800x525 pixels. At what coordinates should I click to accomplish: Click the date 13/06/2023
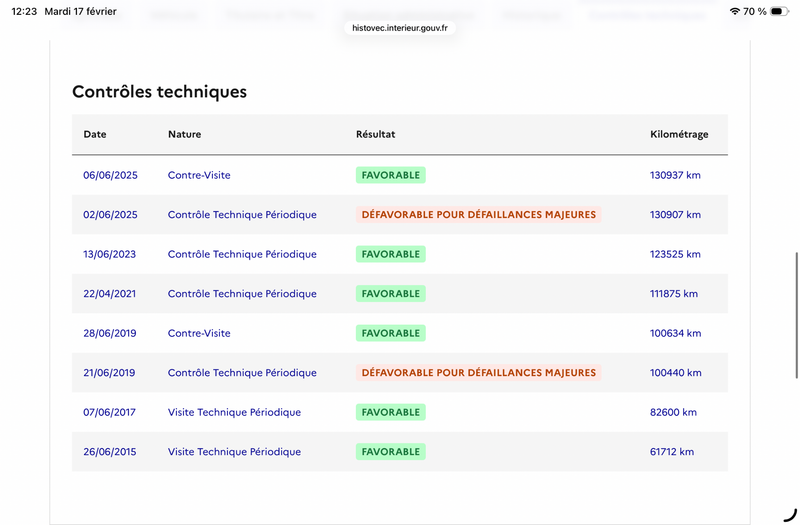pos(109,254)
